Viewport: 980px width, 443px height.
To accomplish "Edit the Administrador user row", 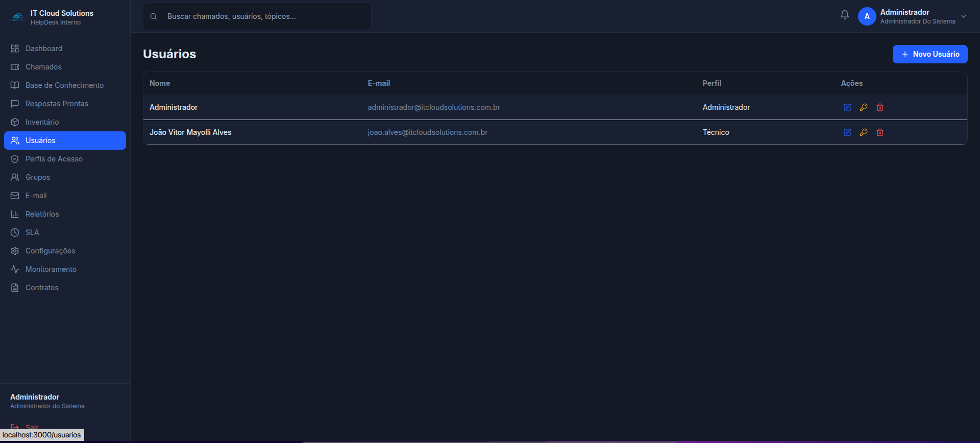I will [x=847, y=107].
